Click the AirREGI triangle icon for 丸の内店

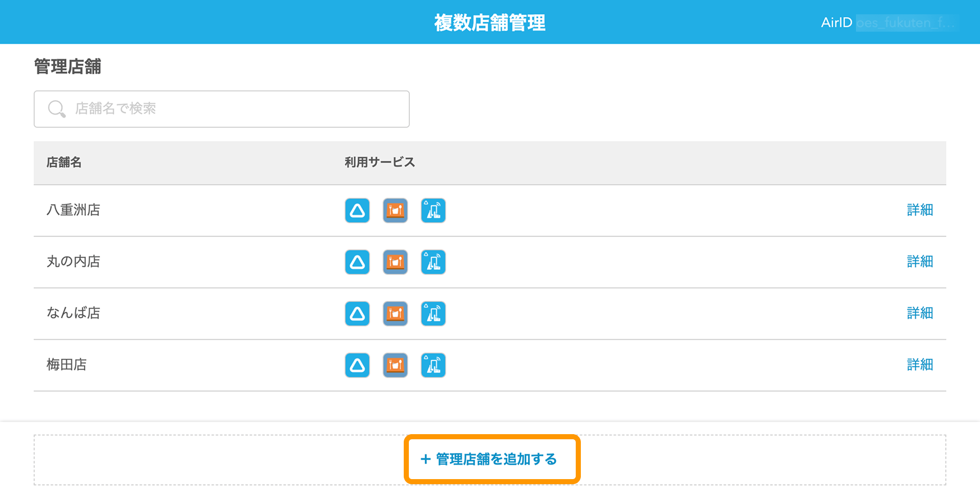[357, 262]
